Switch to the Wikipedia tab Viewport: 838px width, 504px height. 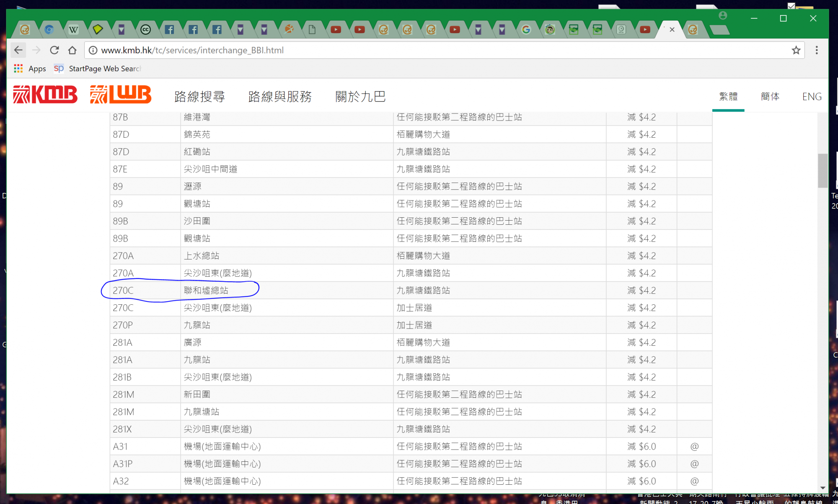pos(73,30)
